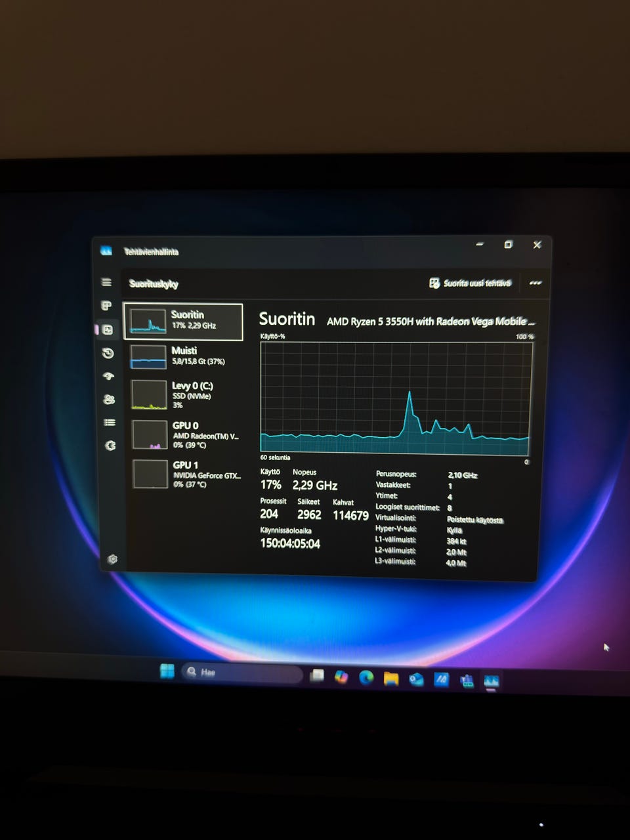This screenshot has width=630, height=840.
Task: Minimize the Task Manager window
Action: (480, 243)
